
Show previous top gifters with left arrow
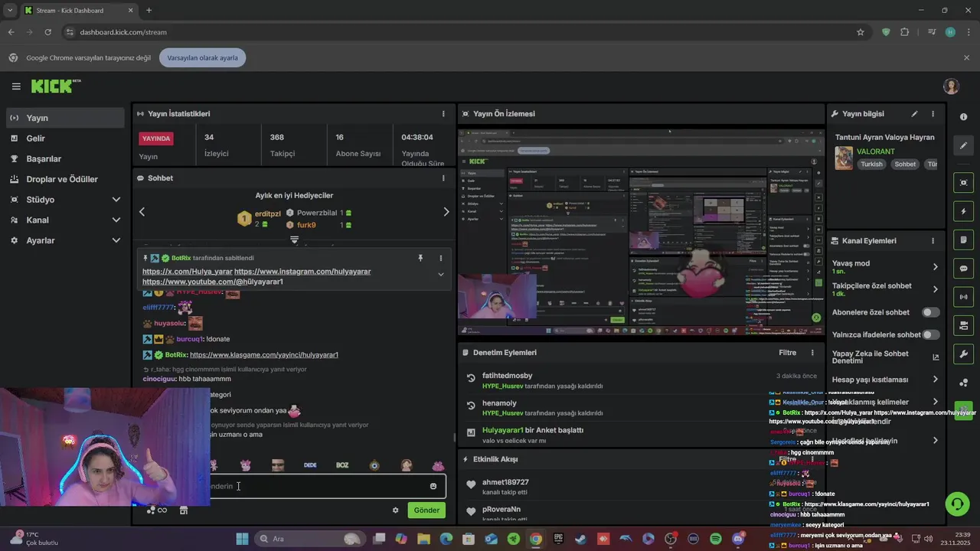pyautogui.click(x=142, y=212)
